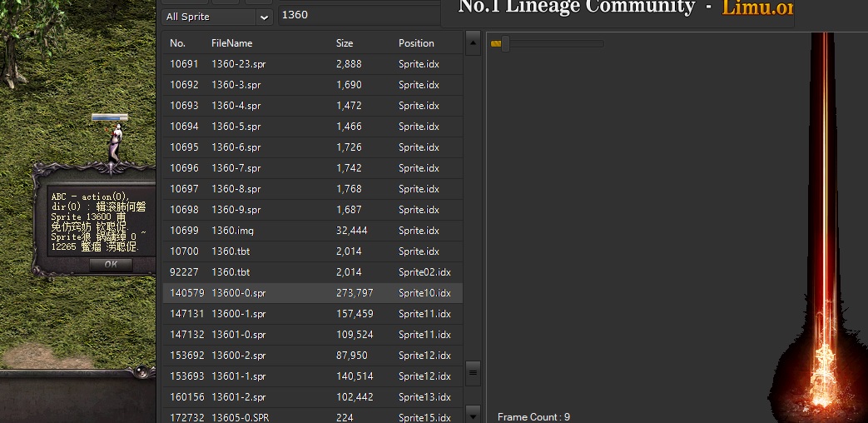Click the character sprite in the game window

pyautogui.click(x=115, y=143)
